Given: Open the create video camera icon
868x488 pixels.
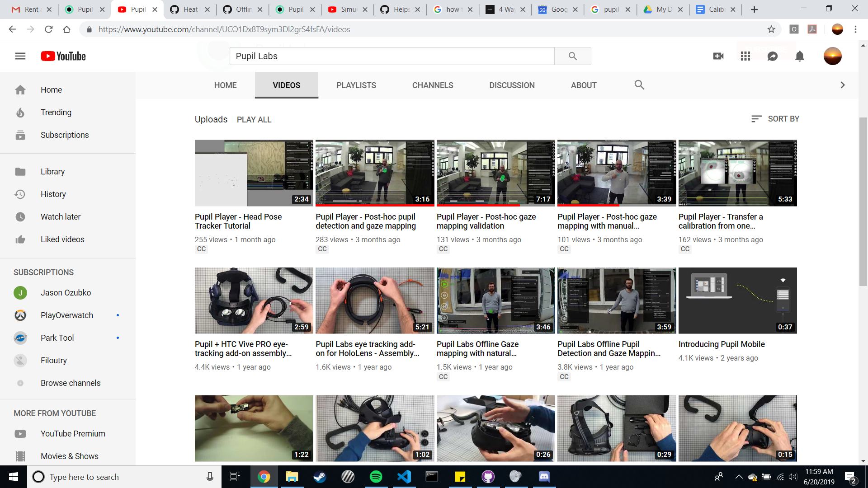Looking at the screenshot, I should click(x=718, y=56).
